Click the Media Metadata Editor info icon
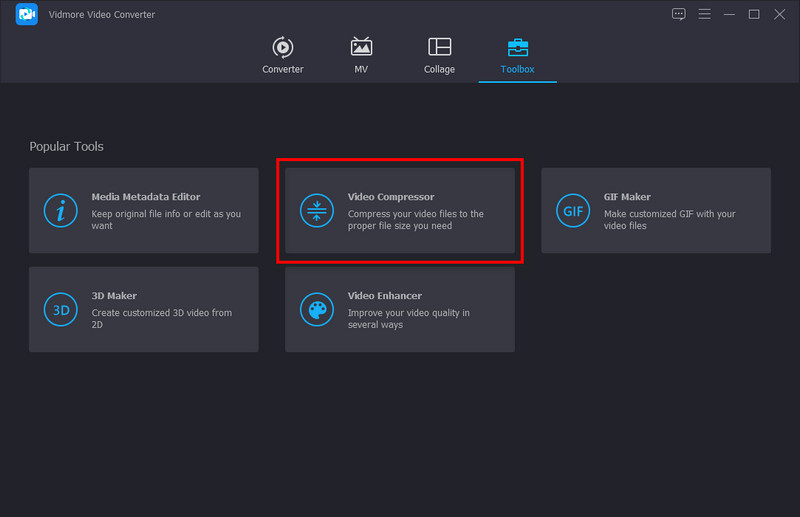The height and width of the screenshot is (517, 800). 62,211
